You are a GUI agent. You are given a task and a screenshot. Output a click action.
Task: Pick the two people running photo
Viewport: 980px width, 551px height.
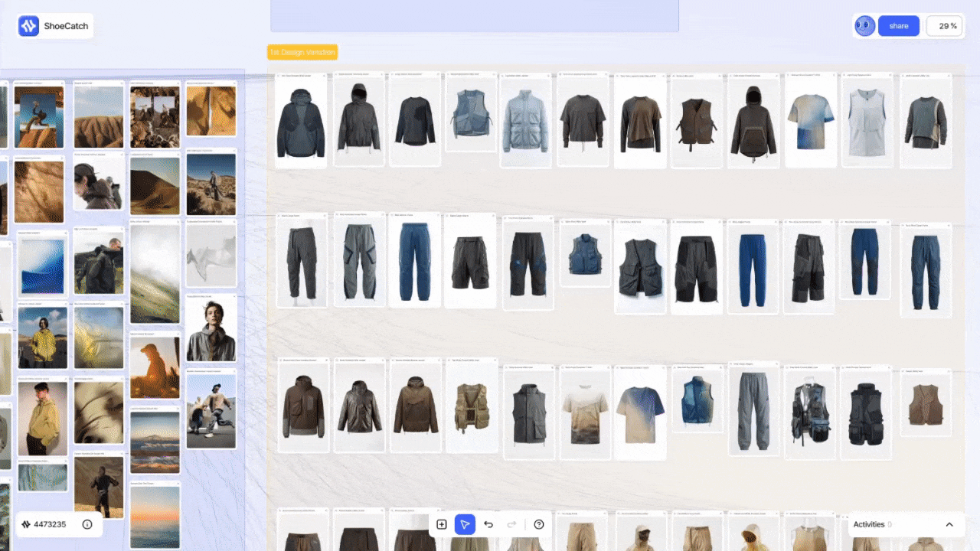(x=211, y=409)
